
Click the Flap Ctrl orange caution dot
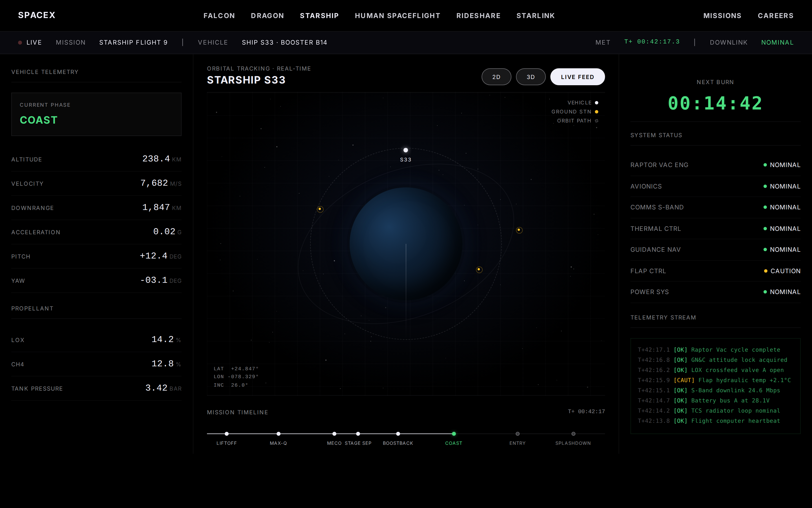(766, 271)
